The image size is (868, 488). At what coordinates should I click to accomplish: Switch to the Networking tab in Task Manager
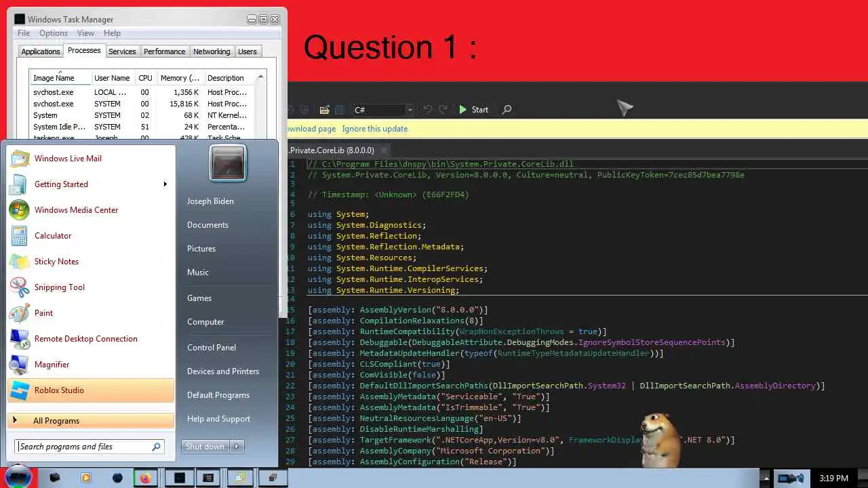click(x=212, y=52)
